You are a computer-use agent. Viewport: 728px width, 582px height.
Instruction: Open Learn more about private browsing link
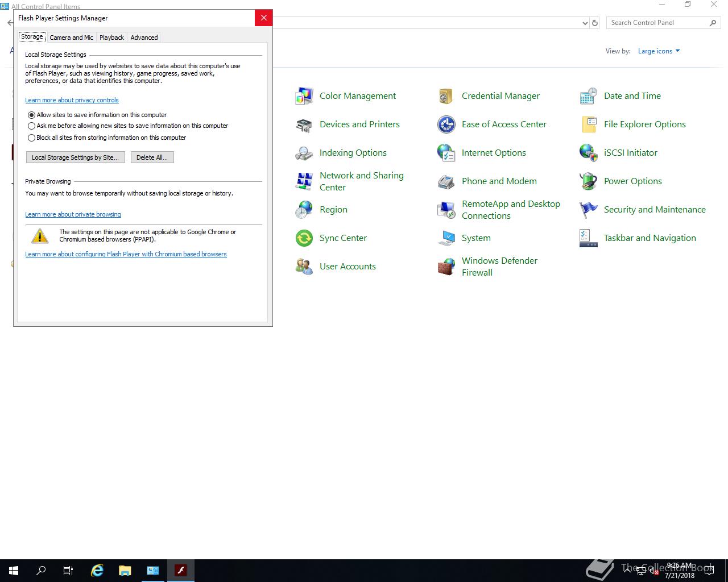tap(73, 214)
